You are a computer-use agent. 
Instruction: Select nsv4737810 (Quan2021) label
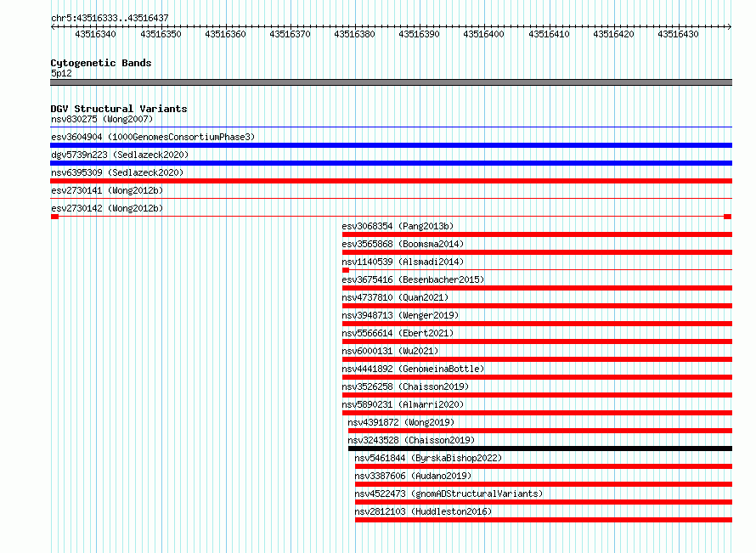395,297
